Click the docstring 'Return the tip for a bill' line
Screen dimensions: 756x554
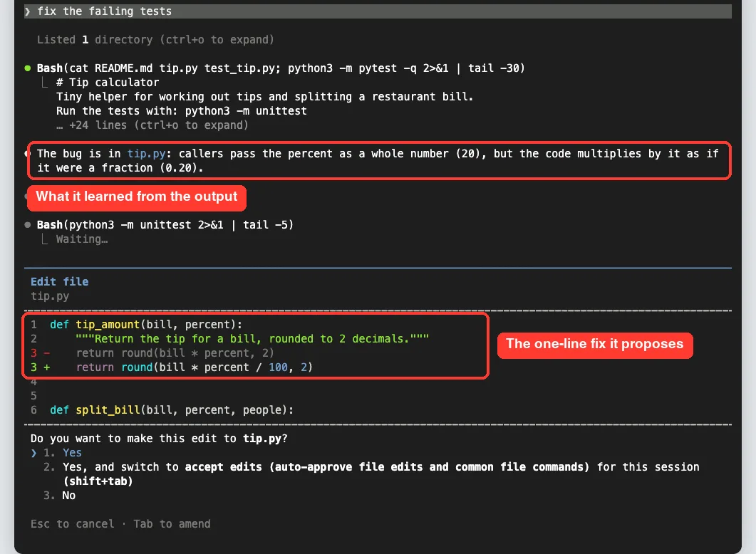pyautogui.click(x=252, y=339)
